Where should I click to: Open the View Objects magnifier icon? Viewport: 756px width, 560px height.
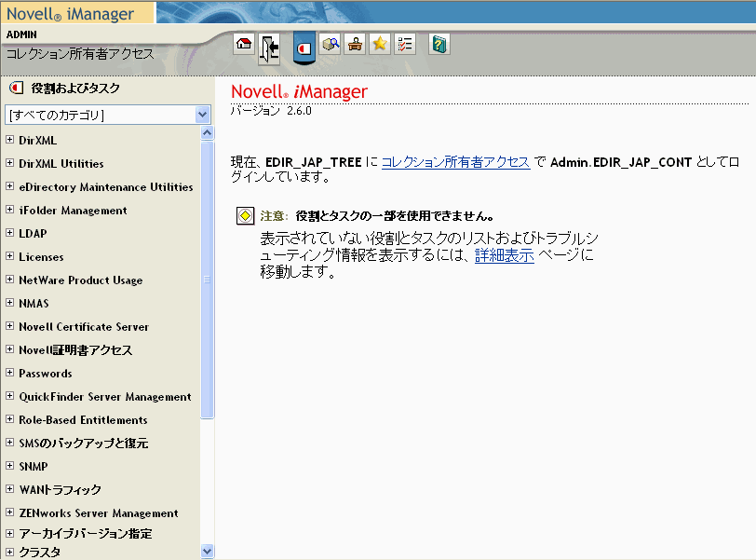click(x=331, y=45)
